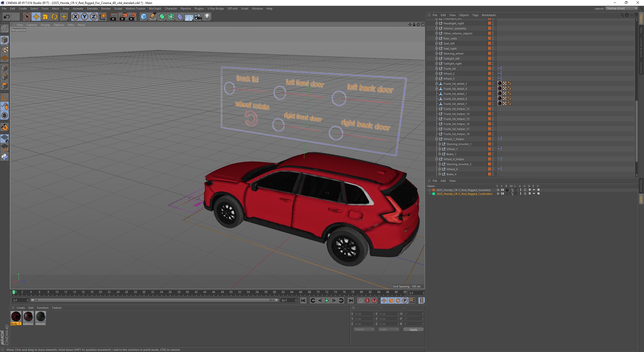Screen dimensions: 644x352
Task: Open the Array modeling objects icon
Action: pos(171,17)
